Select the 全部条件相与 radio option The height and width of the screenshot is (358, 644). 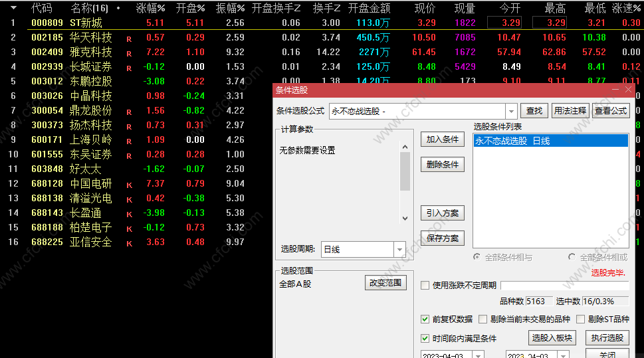click(477, 257)
